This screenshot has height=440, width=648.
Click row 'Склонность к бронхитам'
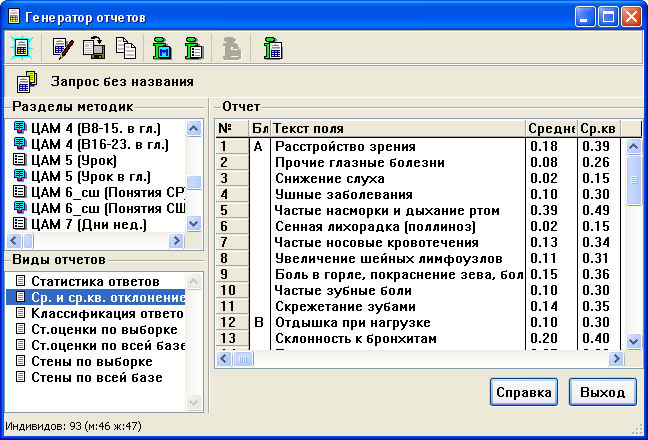[x=417, y=338]
